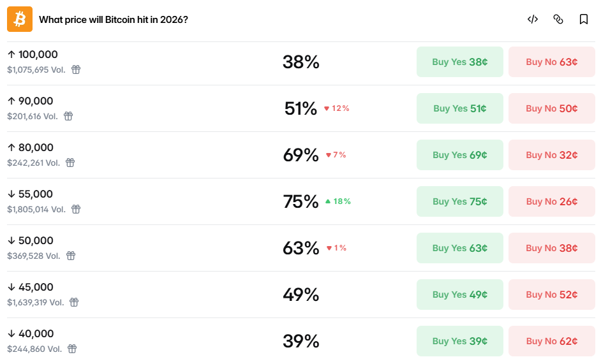This screenshot has height=364, width=601.
Task: Open the embed code icon
Action: point(533,19)
